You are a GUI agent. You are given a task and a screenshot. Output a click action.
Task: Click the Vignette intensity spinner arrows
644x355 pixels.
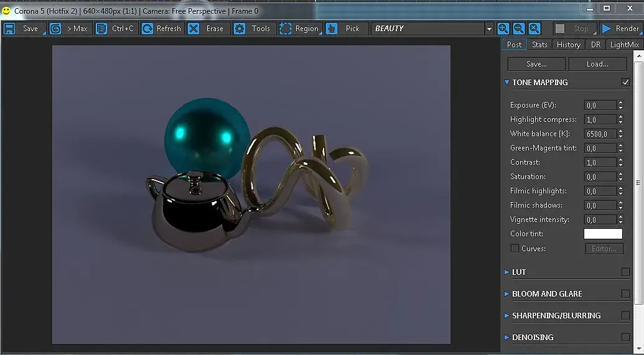coord(620,219)
